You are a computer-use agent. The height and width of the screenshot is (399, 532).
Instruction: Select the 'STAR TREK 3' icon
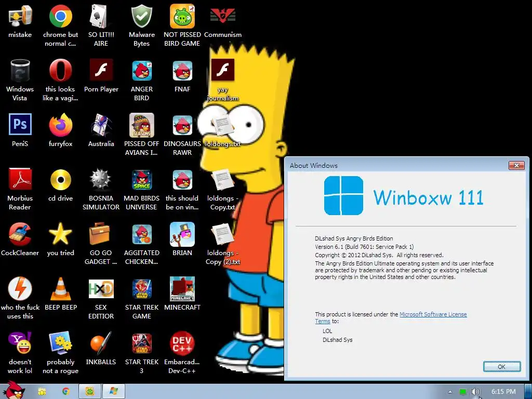[141, 343]
